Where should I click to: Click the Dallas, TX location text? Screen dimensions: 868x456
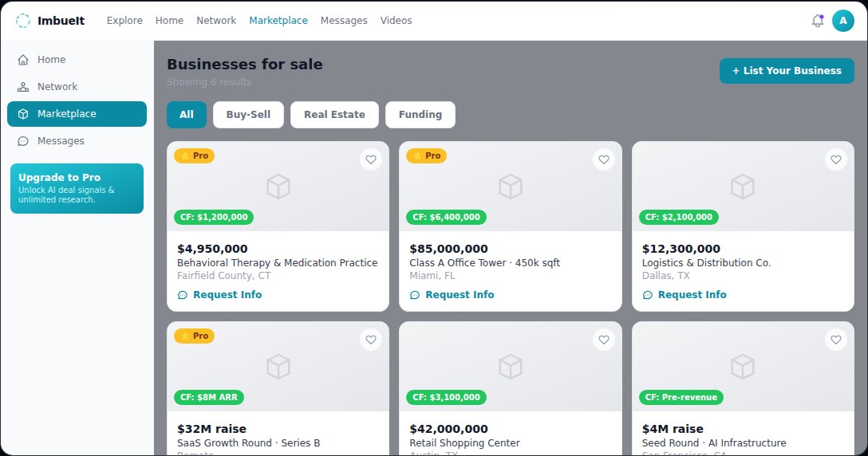pos(666,276)
